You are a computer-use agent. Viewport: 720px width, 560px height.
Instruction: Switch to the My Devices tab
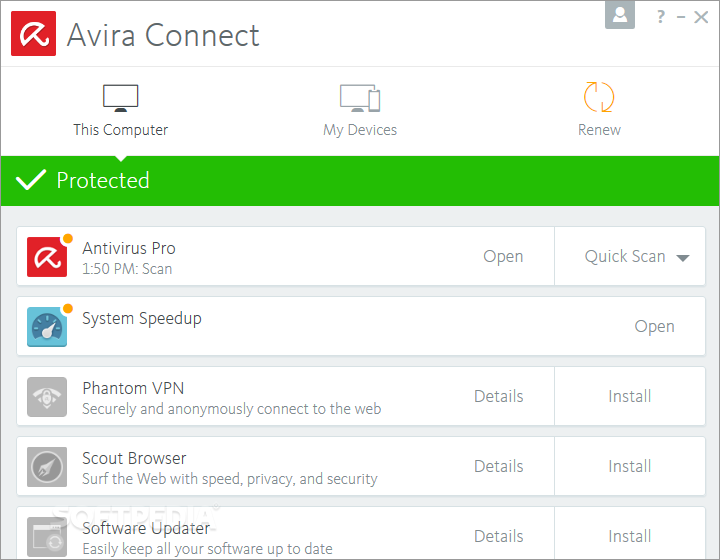[x=360, y=111]
